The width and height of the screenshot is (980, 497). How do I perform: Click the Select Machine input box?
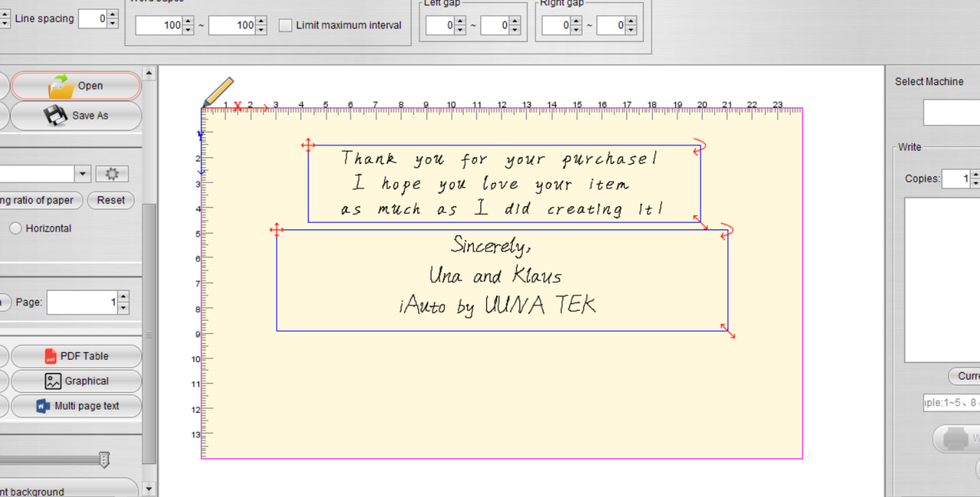coord(952,113)
